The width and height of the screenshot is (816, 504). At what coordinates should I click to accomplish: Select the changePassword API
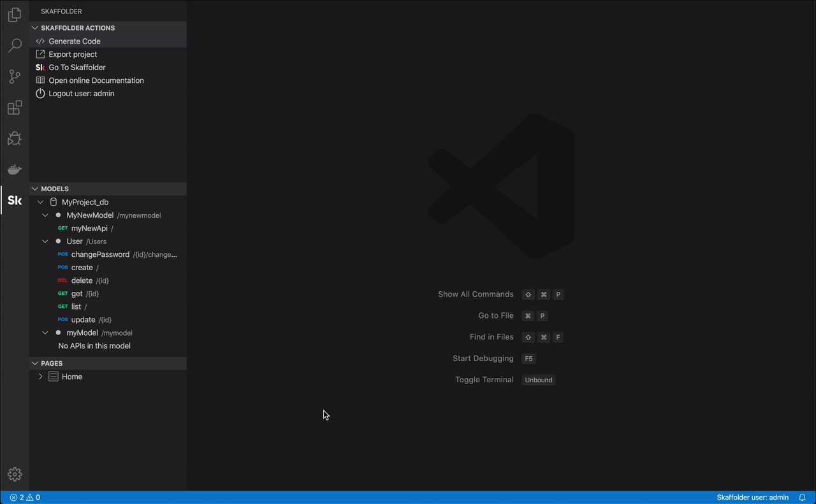click(108, 254)
